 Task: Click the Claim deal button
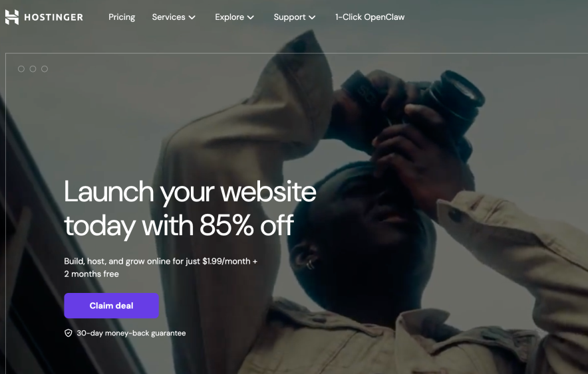[x=111, y=306]
